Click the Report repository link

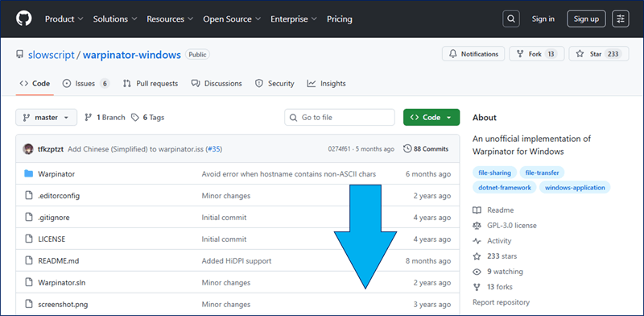(501, 302)
